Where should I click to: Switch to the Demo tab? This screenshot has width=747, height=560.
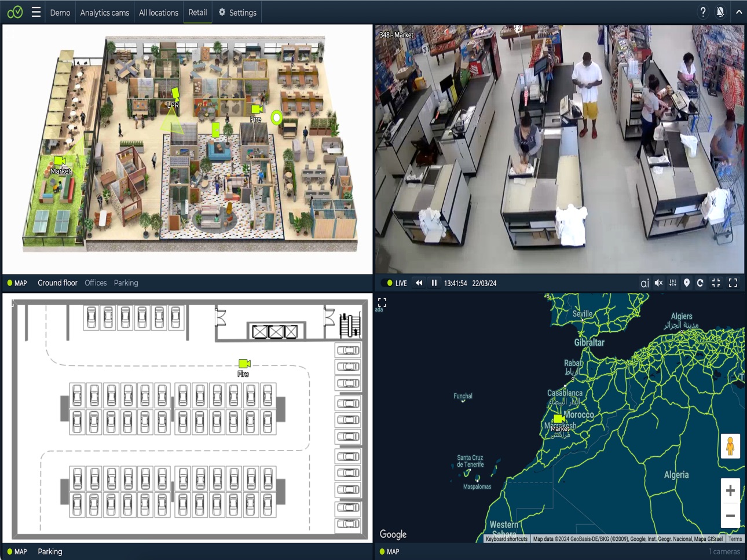tap(60, 12)
